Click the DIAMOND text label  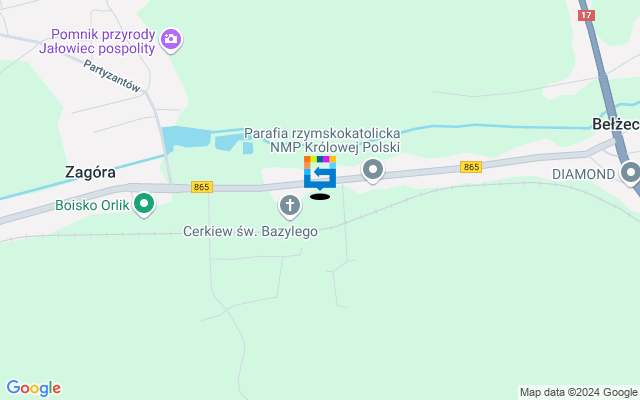tap(583, 174)
